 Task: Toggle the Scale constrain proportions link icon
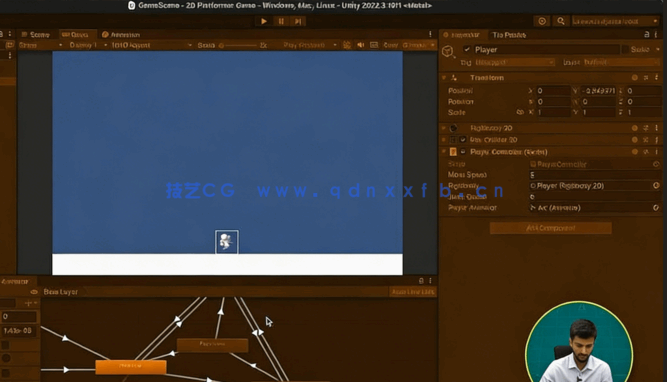click(520, 112)
